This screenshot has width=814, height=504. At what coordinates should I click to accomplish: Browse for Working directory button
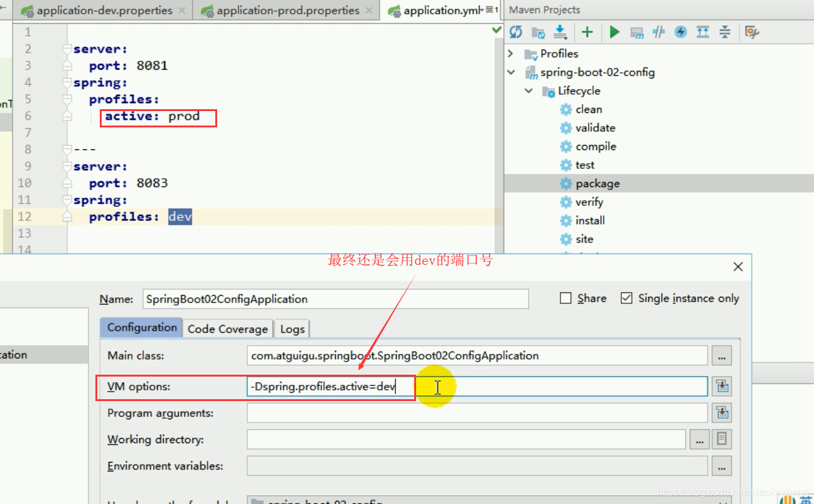(x=699, y=439)
